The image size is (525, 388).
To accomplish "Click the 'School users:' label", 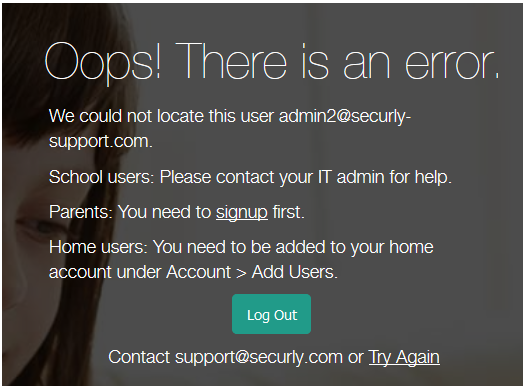I will [x=101, y=177].
